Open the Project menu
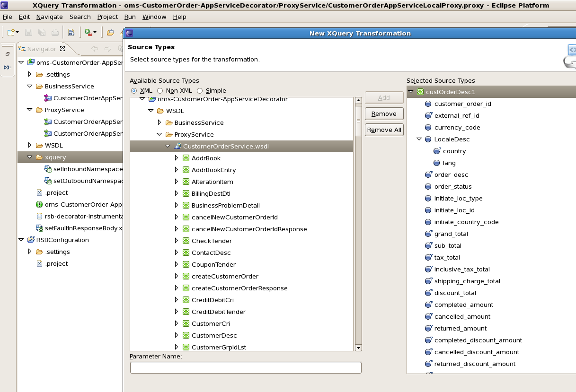Image resolution: width=576 pixels, height=392 pixels. tap(107, 17)
